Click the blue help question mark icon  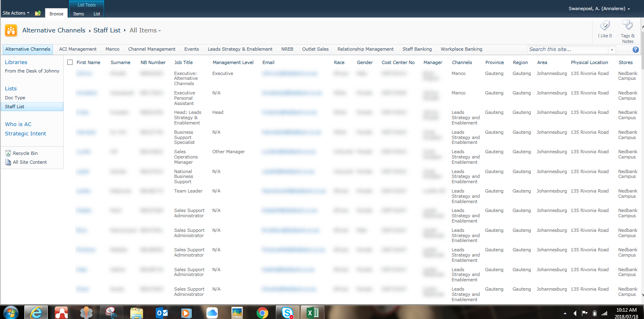635,49
